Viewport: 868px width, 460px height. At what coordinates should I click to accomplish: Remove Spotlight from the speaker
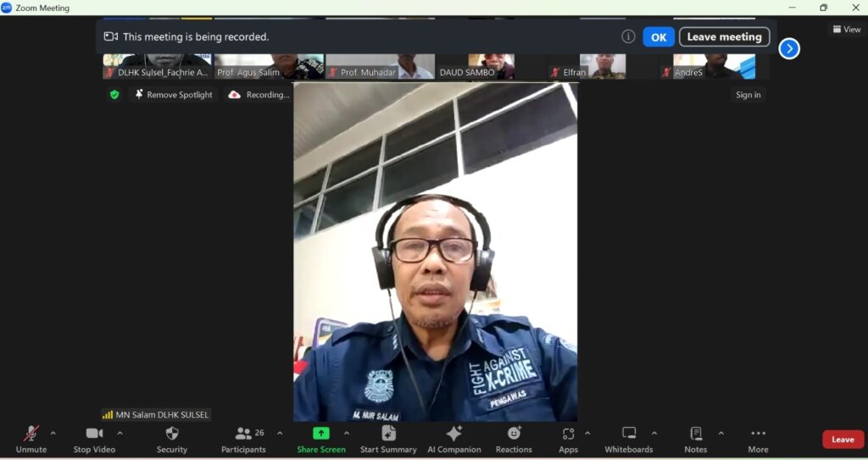tap(173, 95)
